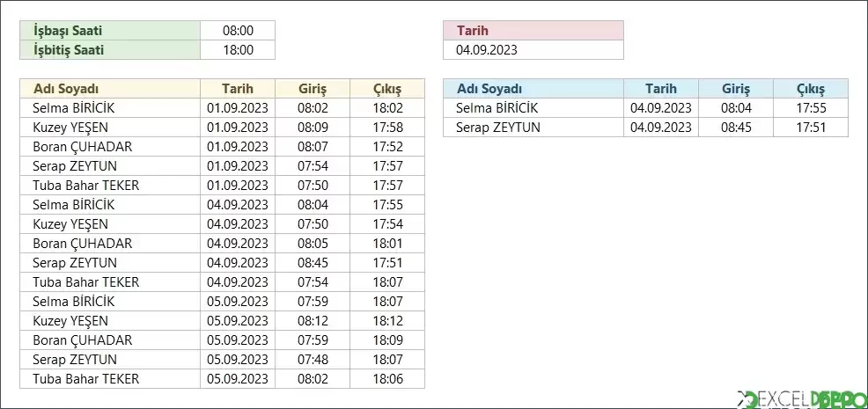This screenshot has height=409, width=868.
Task: Click entry time 08:05 of Boran ÇUHADAR
Action: click(x=313, y=244)
